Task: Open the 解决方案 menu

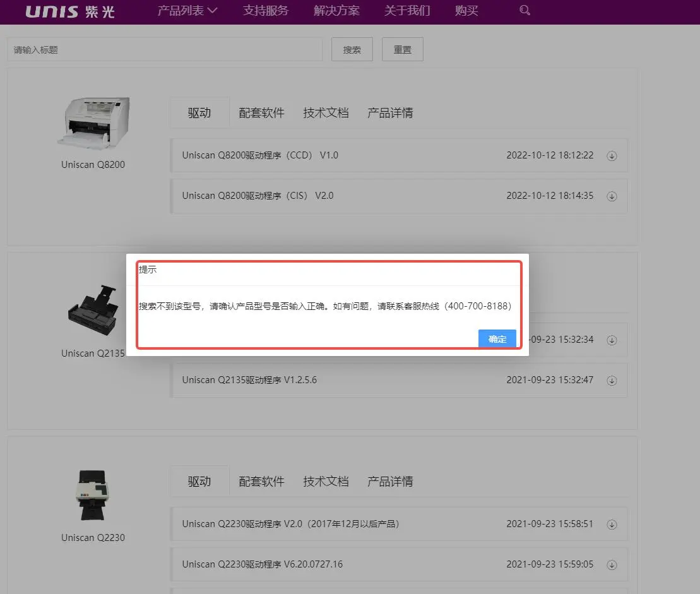Action: [336, 11]
